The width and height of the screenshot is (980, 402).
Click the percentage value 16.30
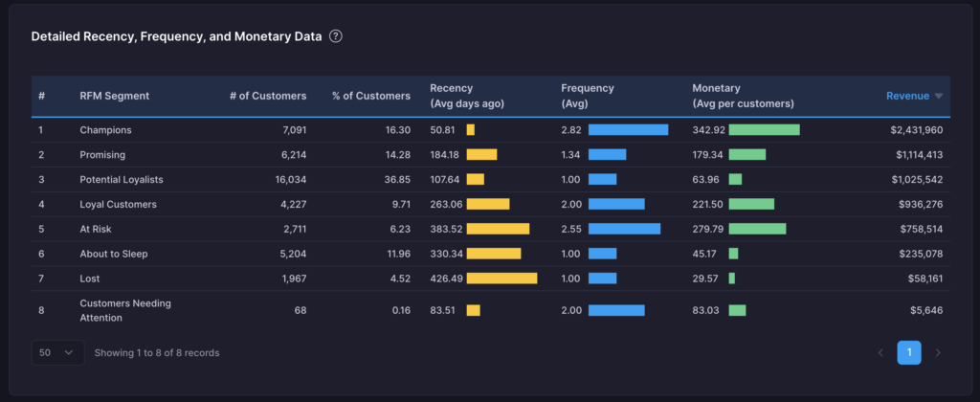(398, 130)
